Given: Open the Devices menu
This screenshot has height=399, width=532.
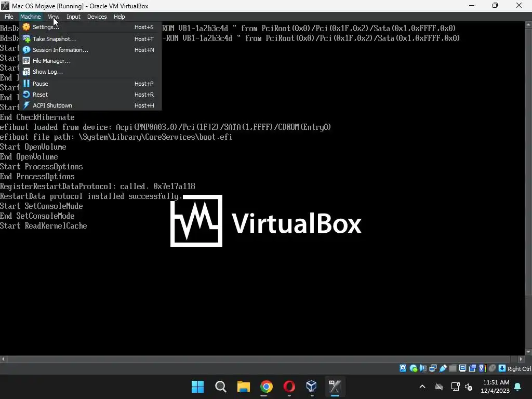Looking at the screenshot, I should 97,17.
